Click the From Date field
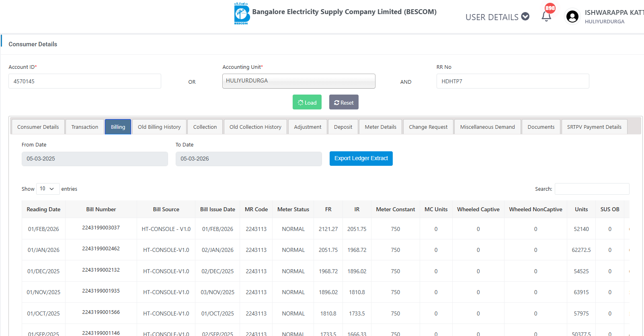The height and width of the screenshot is (336, 644). point(94,159)
